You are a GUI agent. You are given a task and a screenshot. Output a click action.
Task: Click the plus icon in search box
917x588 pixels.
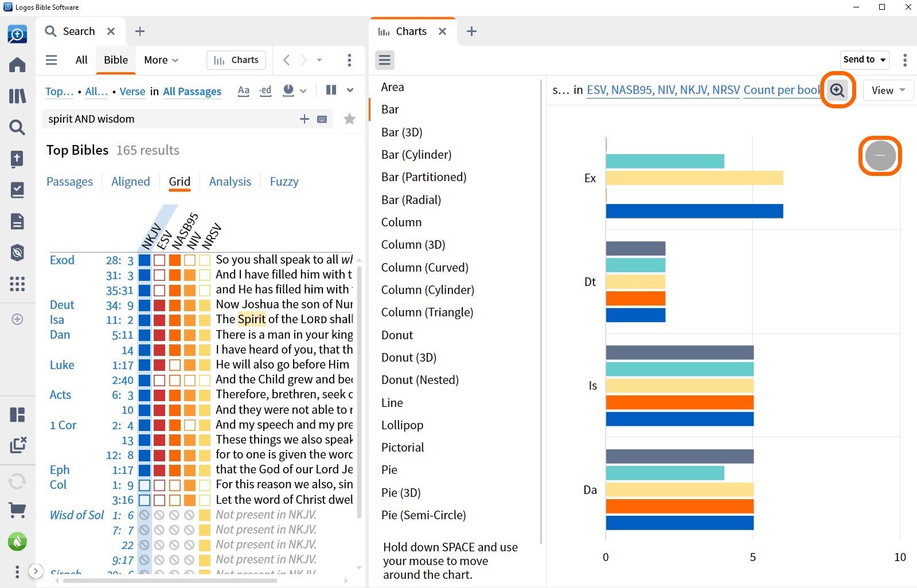pyautogui.click(x=305, y=119)
